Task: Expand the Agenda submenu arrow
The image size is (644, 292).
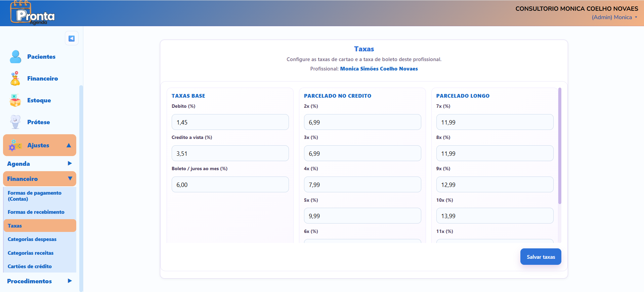Action: [70, 163]
